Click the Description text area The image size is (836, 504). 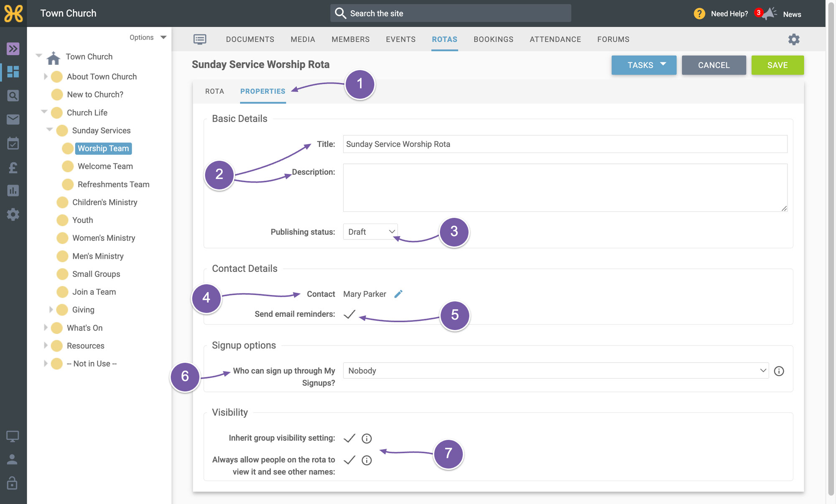click(x=565, y=188)
